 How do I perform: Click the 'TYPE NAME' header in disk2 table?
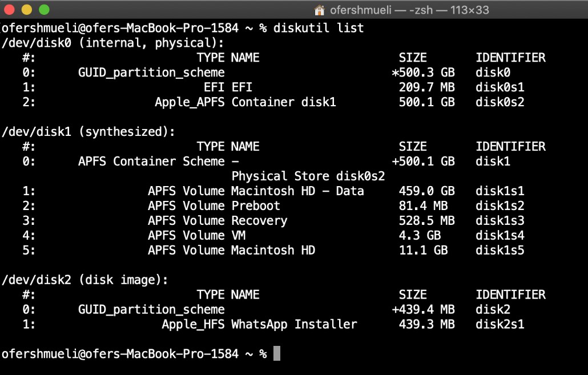[228, 295]
